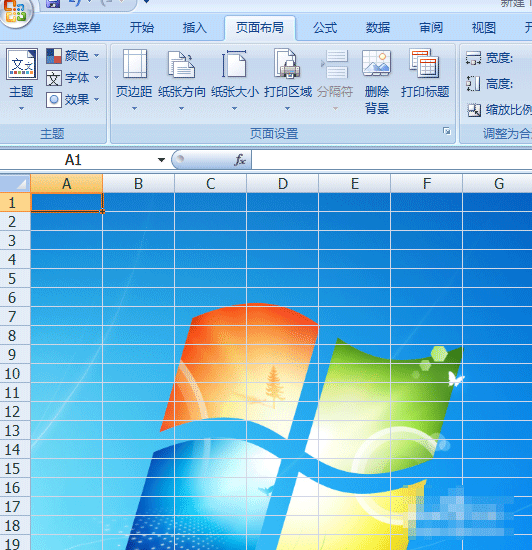This screenshot has height=550, width=532.
Task: Select column D header
Action: pyautogui.click(x=283, y=183)
